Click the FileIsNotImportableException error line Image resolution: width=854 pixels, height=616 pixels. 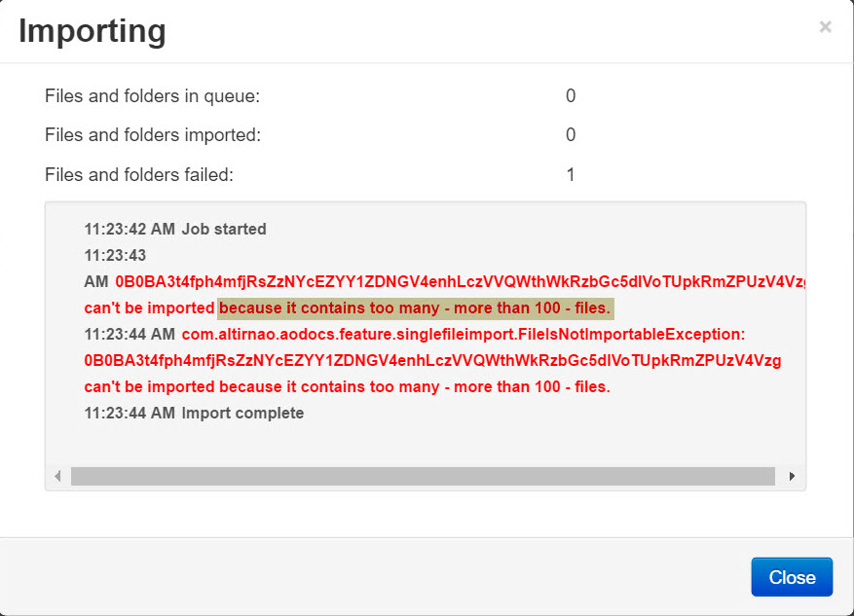pyautogui.click(x=463, y=334)
